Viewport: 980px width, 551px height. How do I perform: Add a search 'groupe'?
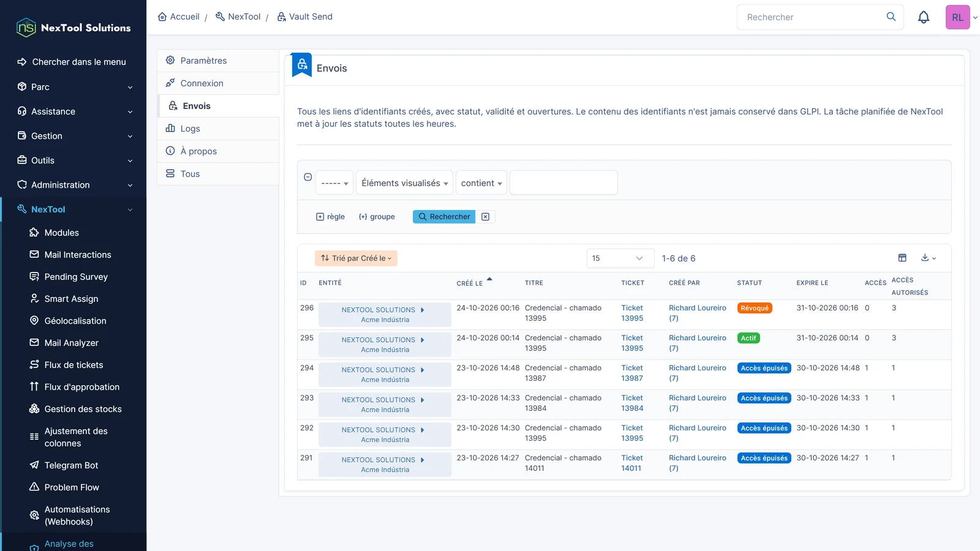point(377,217)
